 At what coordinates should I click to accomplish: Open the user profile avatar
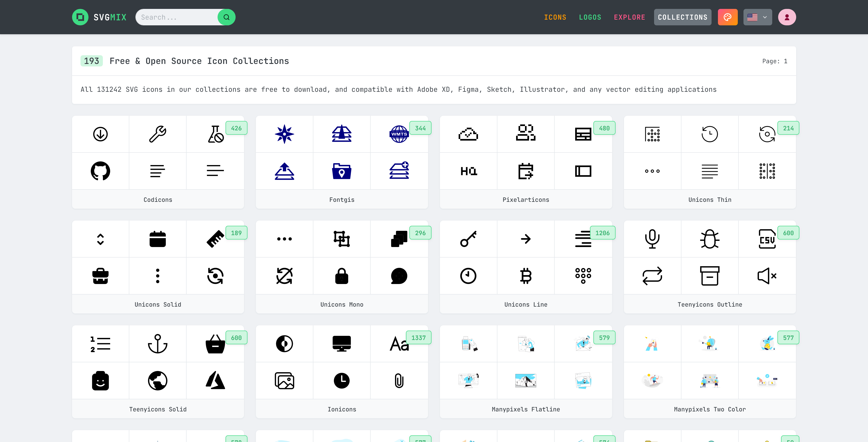[787, 17]
